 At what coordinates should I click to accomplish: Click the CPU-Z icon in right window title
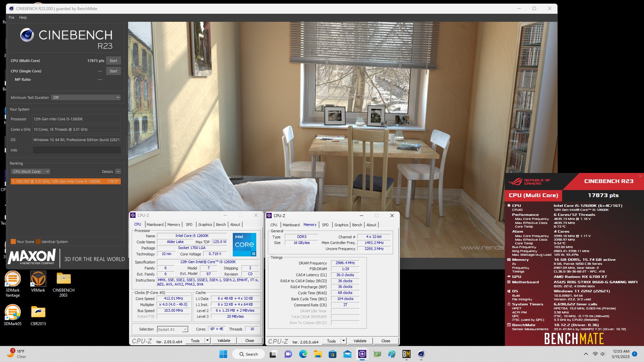269,216
